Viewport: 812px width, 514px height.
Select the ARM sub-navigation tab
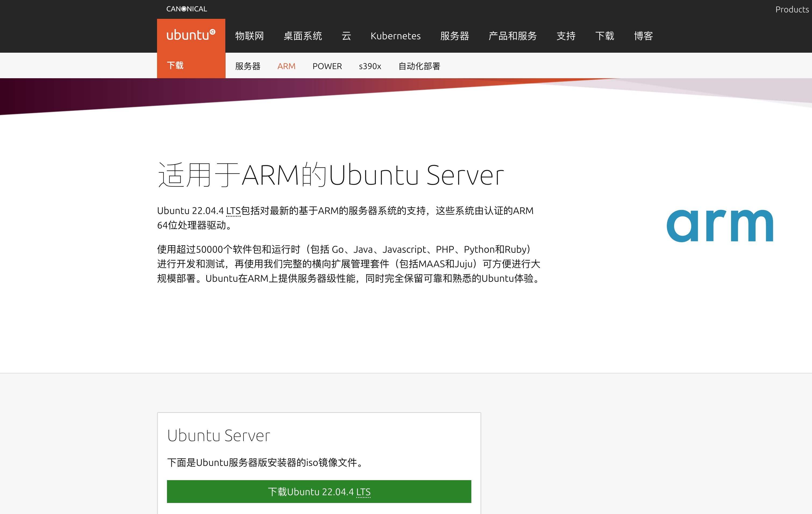286,66
